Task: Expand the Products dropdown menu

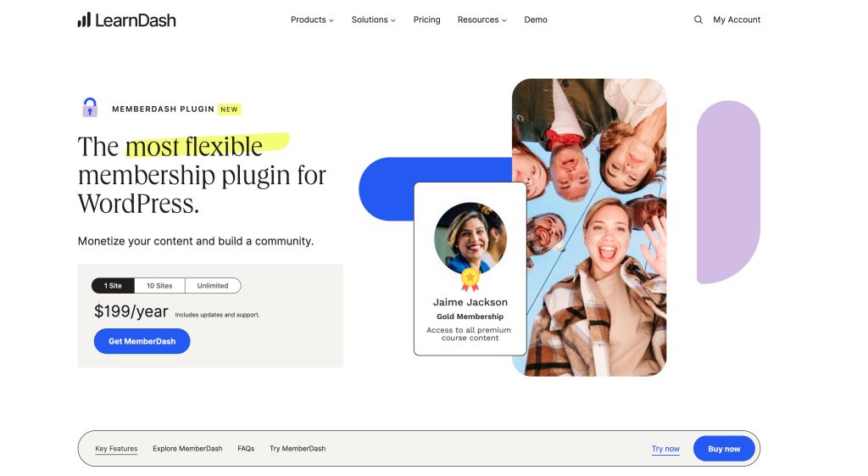Action: [x=312, y=20]
